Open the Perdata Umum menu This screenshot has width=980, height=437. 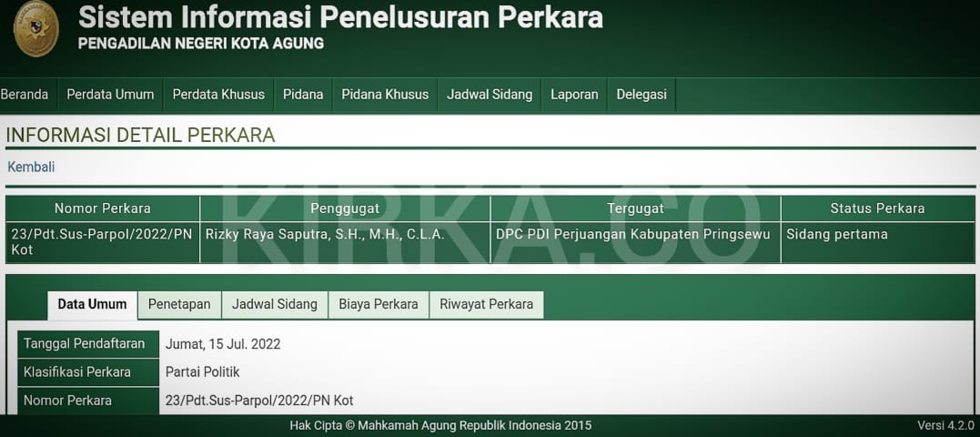[x=110, y=95]
